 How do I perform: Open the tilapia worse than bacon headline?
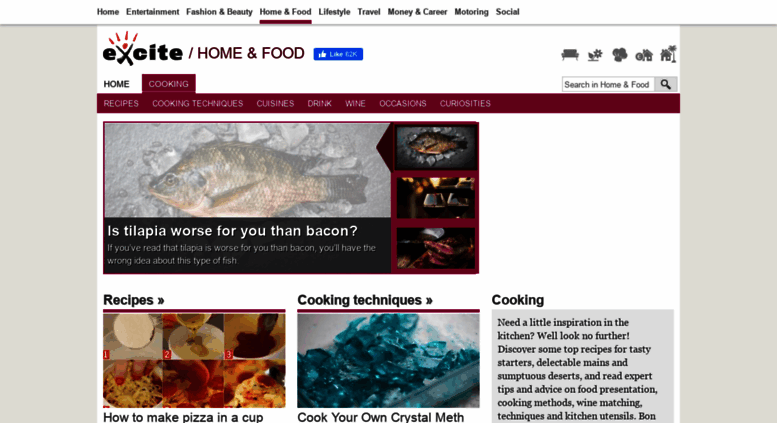pos(232,231)
